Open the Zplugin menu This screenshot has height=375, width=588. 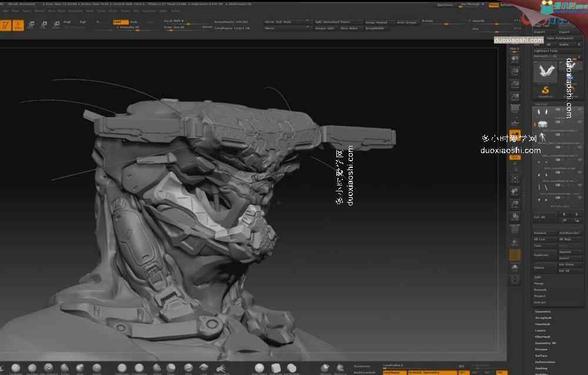tap(163, 11)
